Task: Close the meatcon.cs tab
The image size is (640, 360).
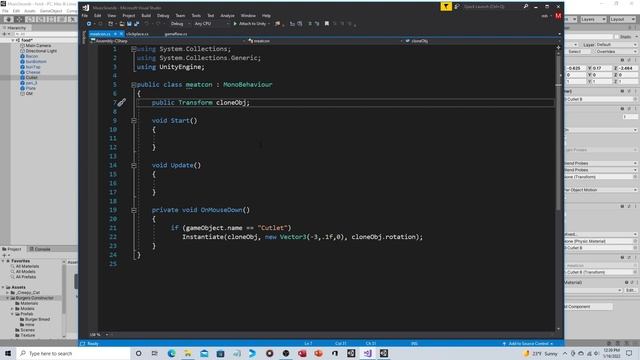Action: pyautogui.click(x=121, y=34)
